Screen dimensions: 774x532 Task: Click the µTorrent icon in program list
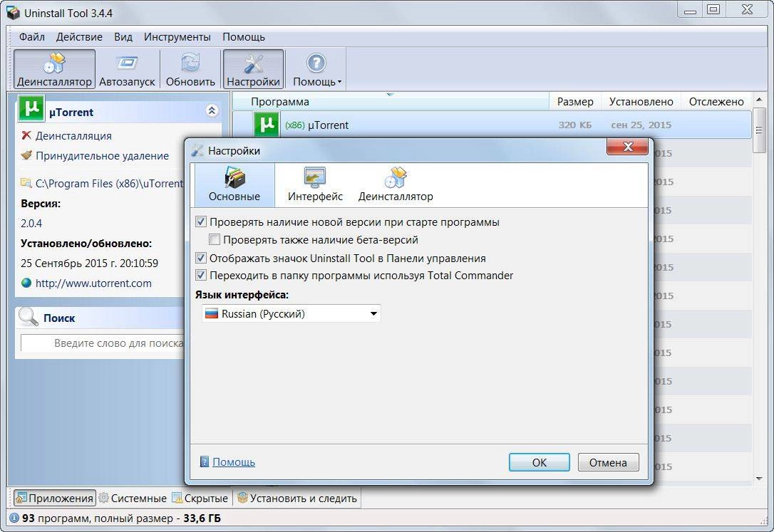(x=267, y=124)
